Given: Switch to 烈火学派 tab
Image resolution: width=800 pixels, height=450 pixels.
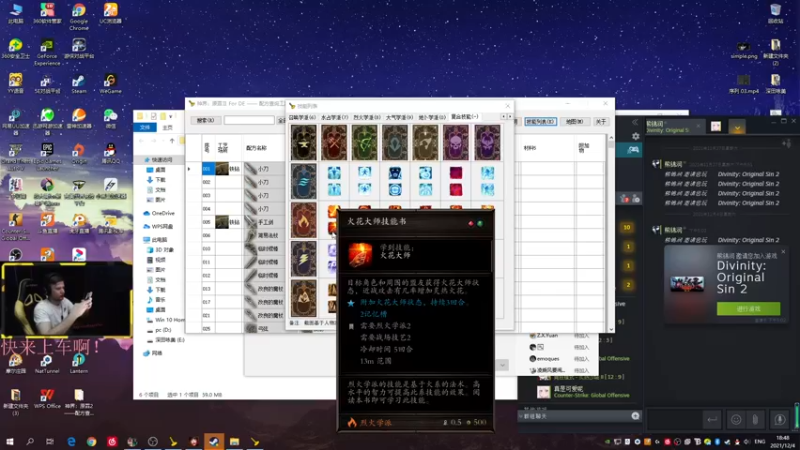Looking at the screenshot, I should [366, 117].
